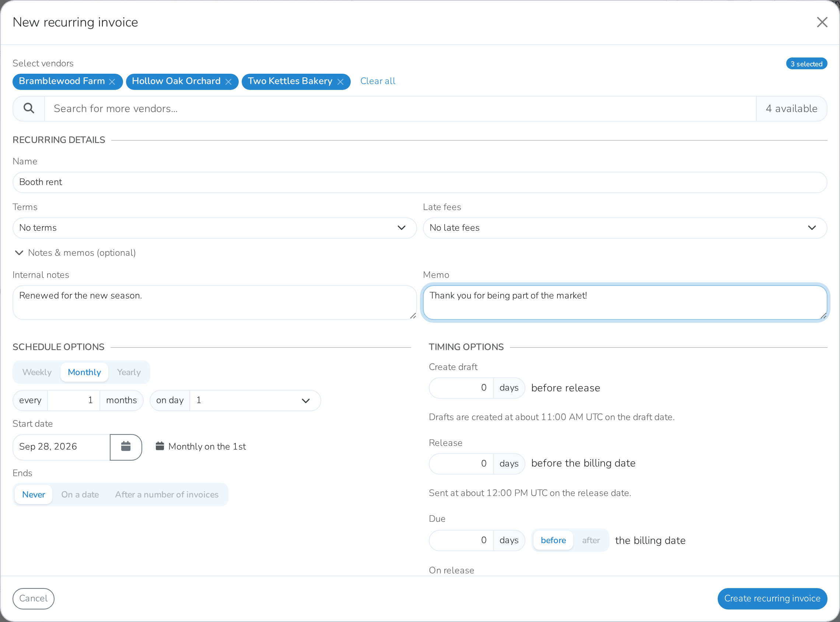Click the vendor search magnifier icon
840x622 pixels.
pos(29,108)
